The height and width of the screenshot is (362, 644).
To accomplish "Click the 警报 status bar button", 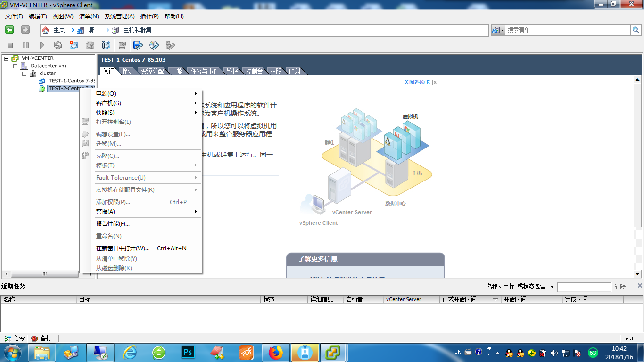I will tap(41, 338).
